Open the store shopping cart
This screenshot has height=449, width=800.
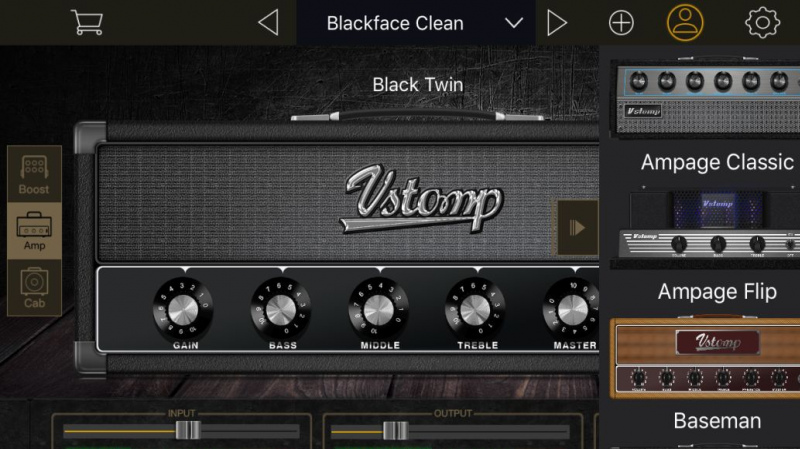[x=88, y=22]
